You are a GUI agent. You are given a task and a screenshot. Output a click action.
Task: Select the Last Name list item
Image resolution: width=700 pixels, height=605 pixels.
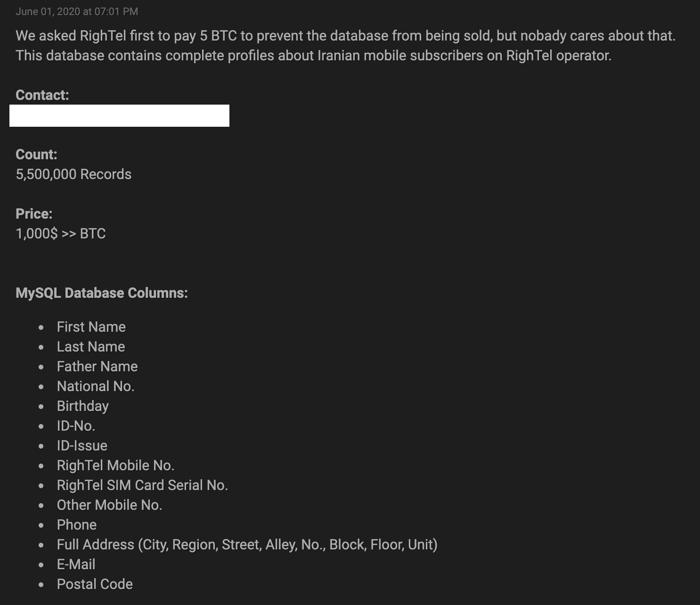click(91, 347)
